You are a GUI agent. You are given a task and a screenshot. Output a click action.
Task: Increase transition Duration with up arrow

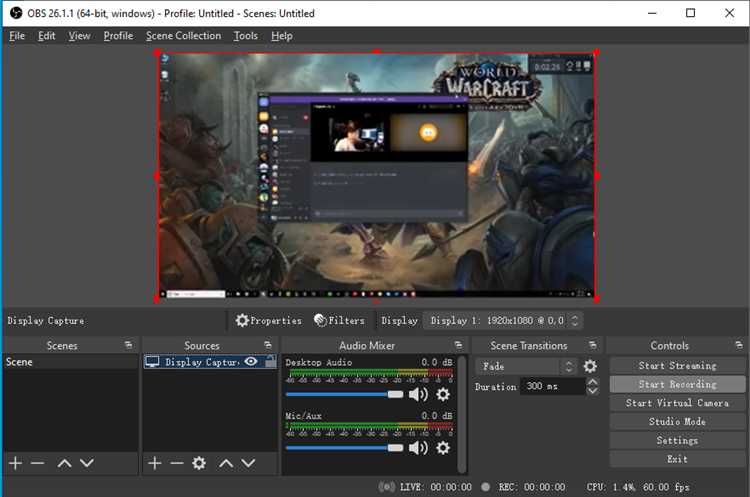click(x=592, y=382)
